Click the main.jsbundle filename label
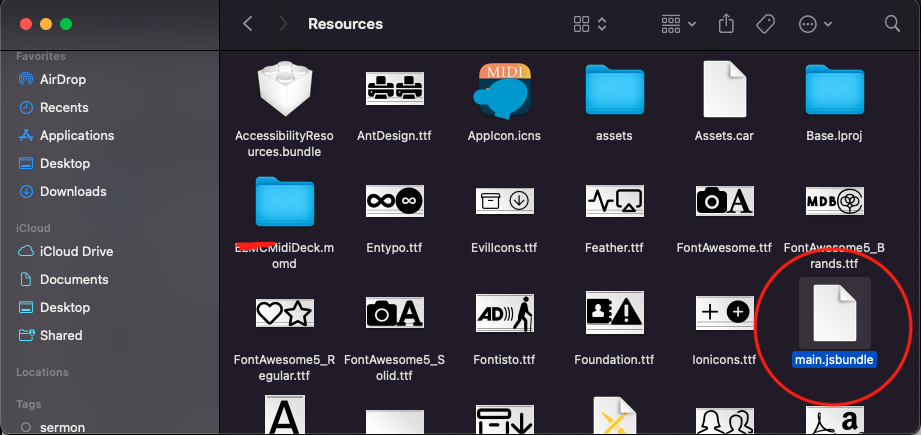Viewport: 921px width, 435px height. (x=834, y=359)
